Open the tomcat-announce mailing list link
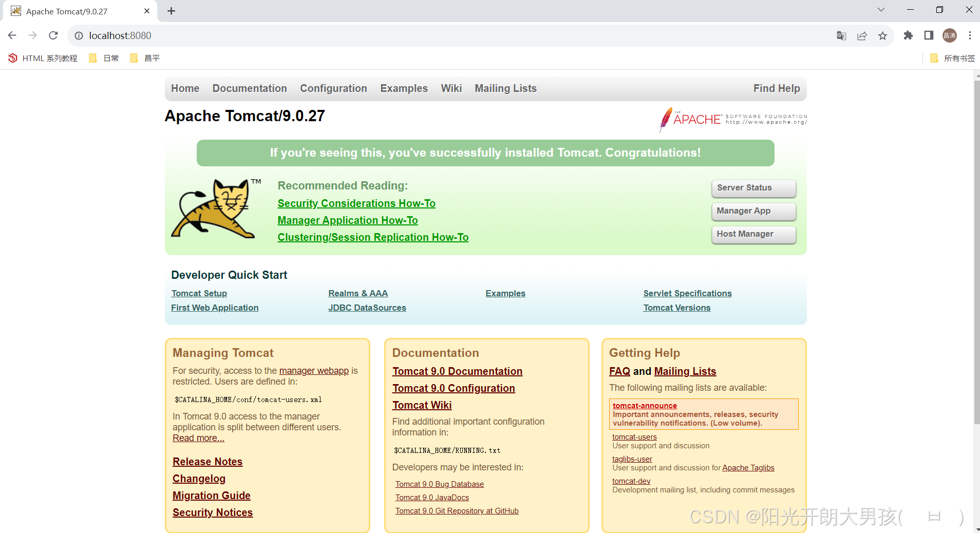The image size is (980, 533). pyautogui.click(x=645, y=406)
